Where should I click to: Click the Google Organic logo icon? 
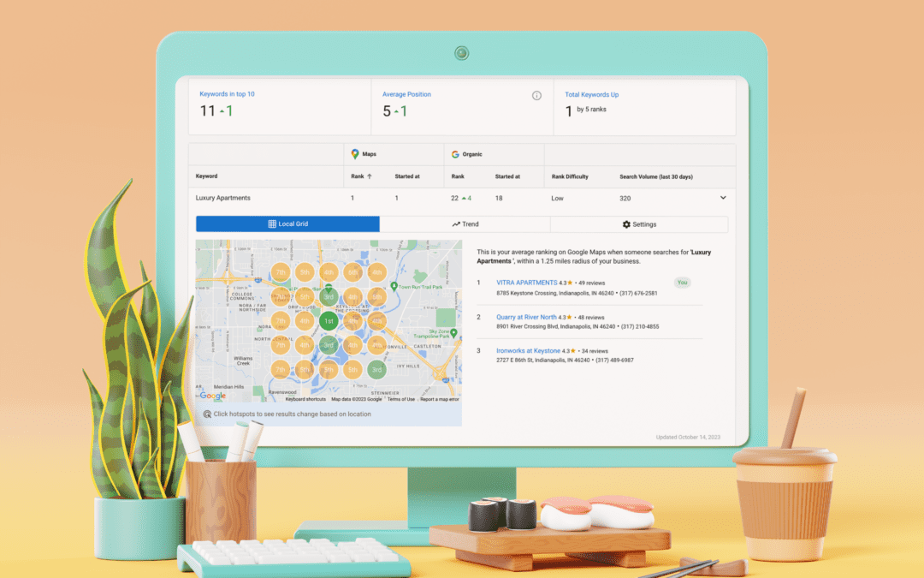[456, 154]
